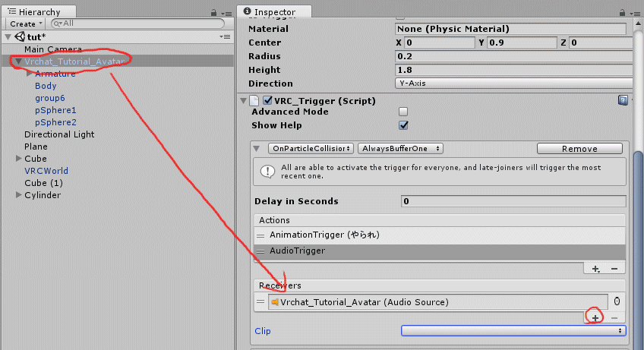The image size is (644, 350).
Task: Expand the Cube object
Action: pos(18,158)
